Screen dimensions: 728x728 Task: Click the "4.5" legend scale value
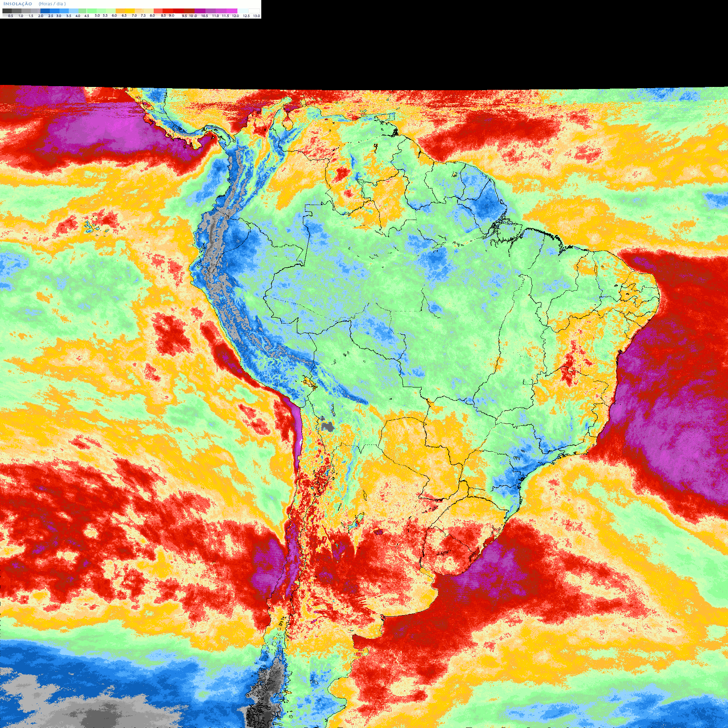(x=87, y=16)
